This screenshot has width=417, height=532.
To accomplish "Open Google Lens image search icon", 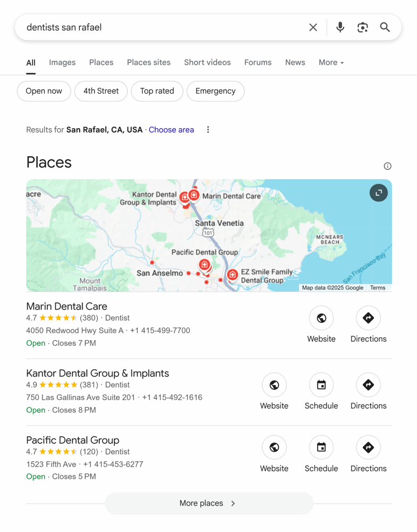I will pos(363,27).
